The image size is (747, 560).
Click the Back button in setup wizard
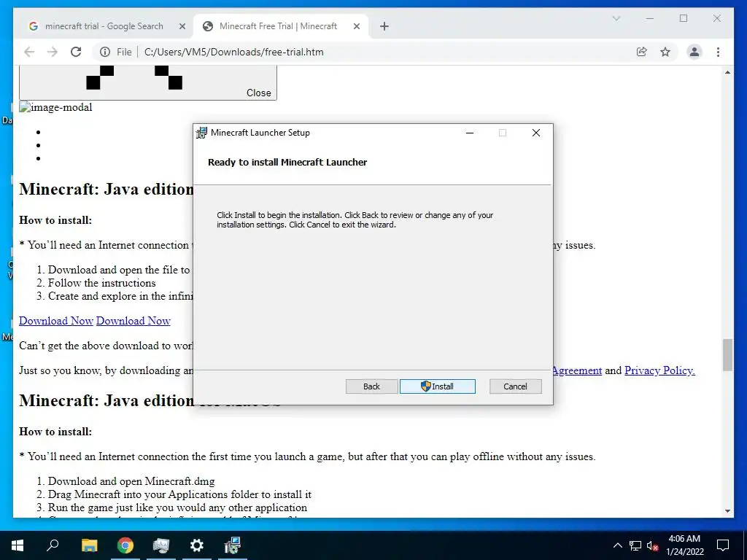point(371,386)
